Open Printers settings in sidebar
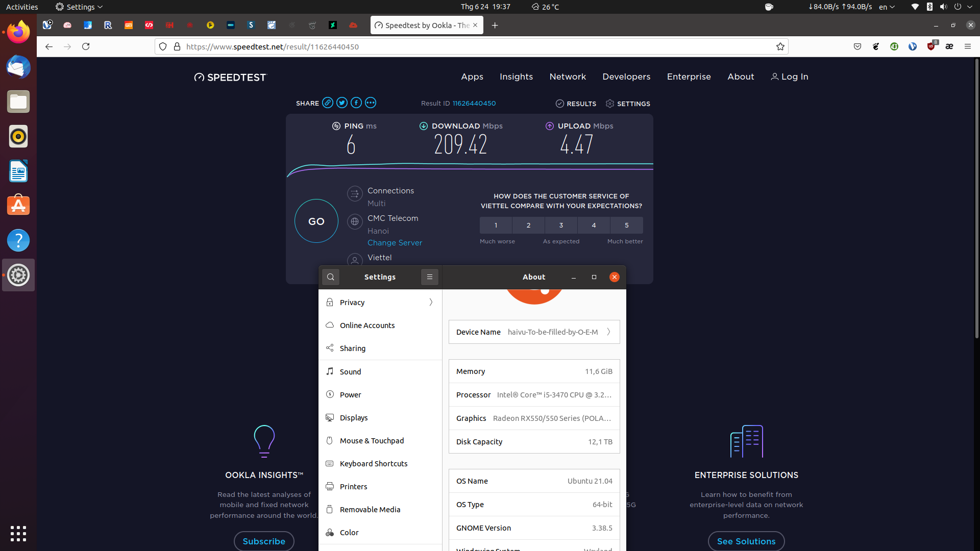980x551 pixels. pyautogui.click(x=380, y=487)
